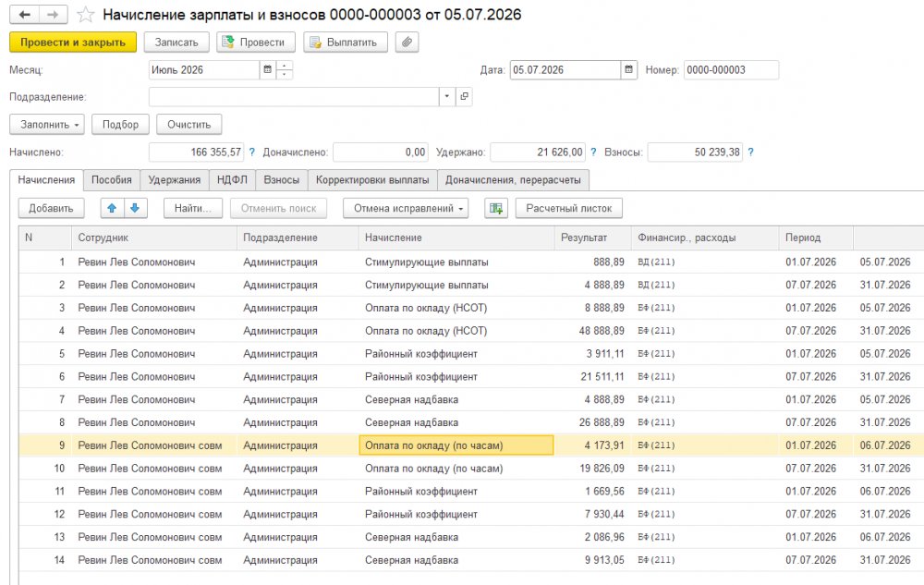The height and width of the screenshot is (585, 924).
Task: Click the Подразделение input field
Action: click(x=294, y=97)
